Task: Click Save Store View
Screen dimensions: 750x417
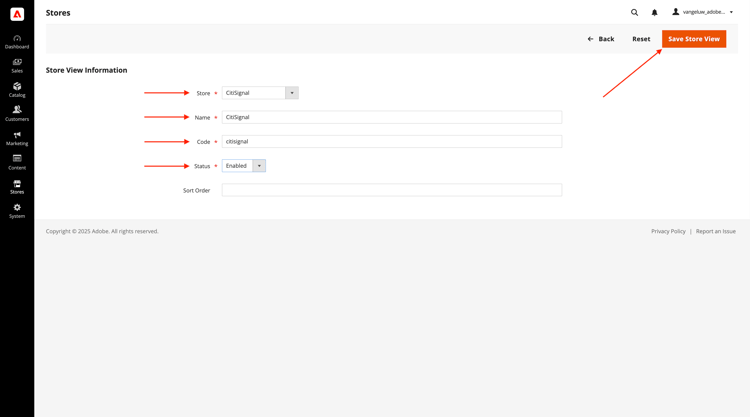Action: [x=694, y=39]
